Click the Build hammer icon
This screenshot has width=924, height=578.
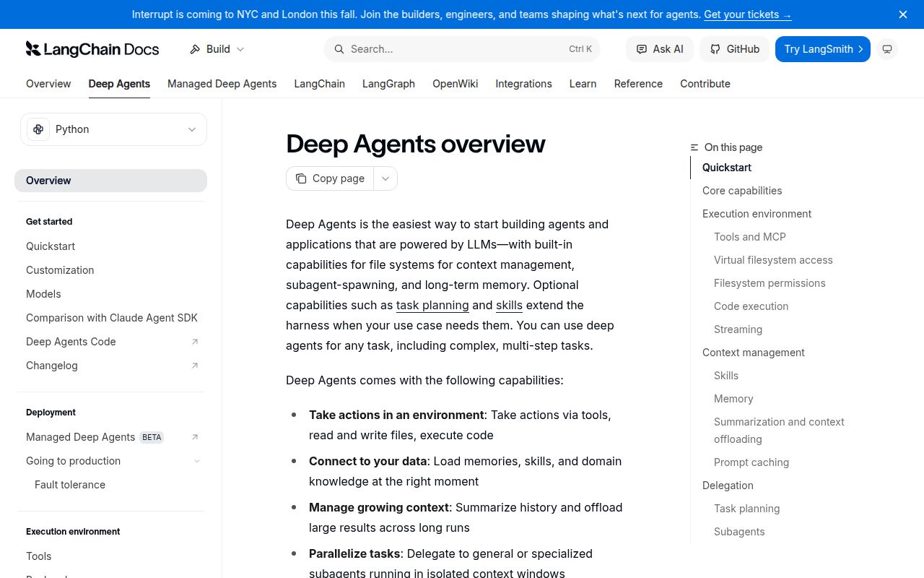(195, 49)
